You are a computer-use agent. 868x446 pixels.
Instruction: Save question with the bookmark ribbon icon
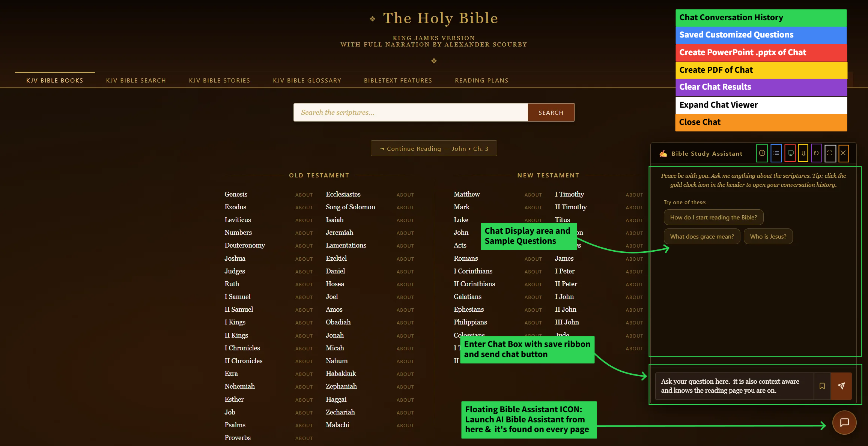[822, 386]
